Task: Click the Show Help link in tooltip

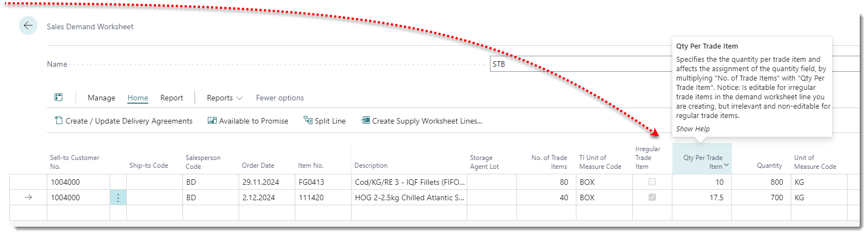Action: pos(693,129)
